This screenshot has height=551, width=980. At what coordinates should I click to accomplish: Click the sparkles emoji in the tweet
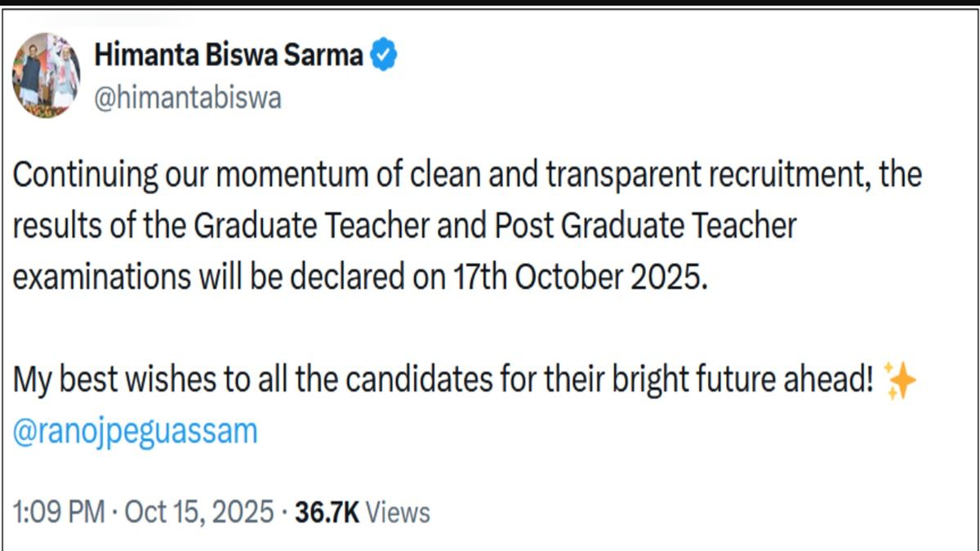pos(901,381)
